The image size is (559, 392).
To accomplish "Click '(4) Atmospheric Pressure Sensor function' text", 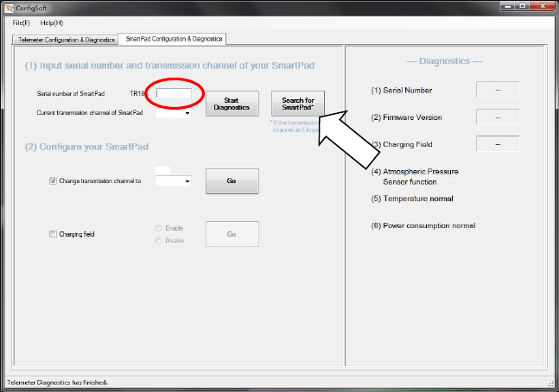I will coord(415,177).
